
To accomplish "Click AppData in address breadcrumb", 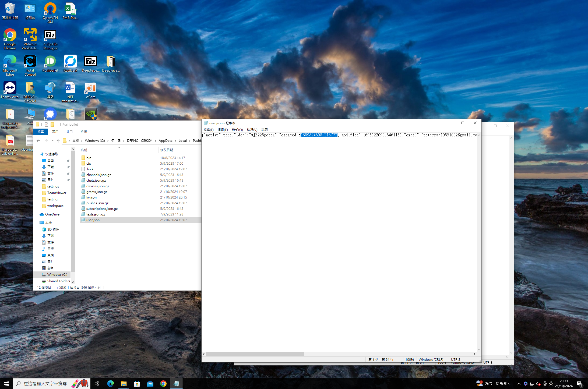I will pos(166,141).
